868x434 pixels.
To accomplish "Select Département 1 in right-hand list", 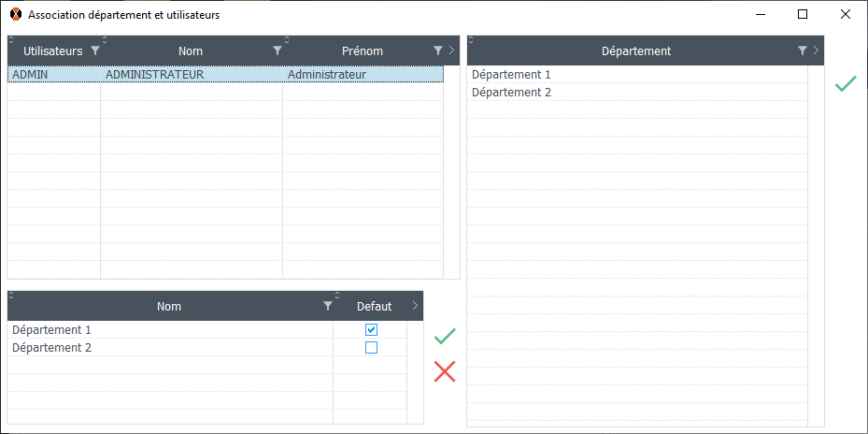I will [x=511, y=74].
